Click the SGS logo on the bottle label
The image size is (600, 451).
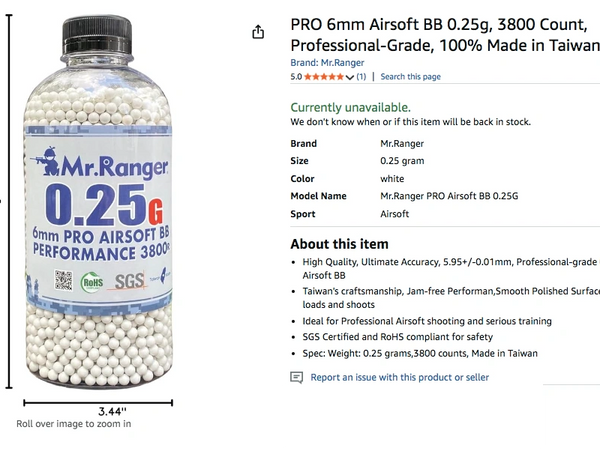pyautogui.click(x=130, y=281)
